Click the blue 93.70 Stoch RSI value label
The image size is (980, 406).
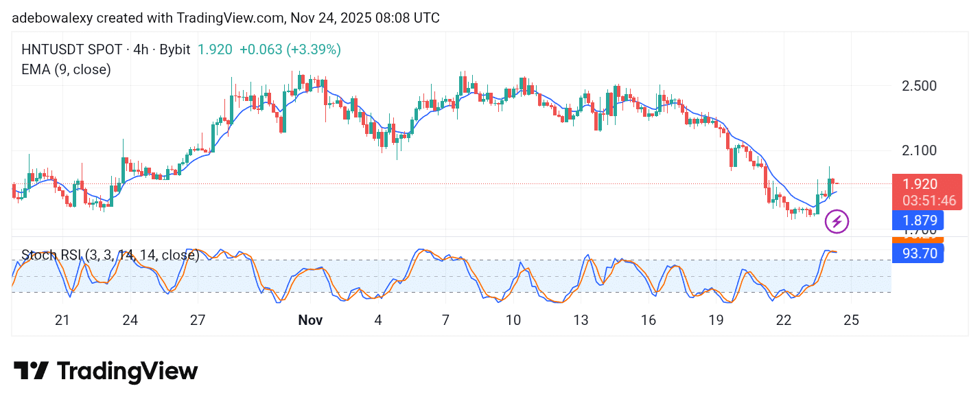(x=918, y=253)
